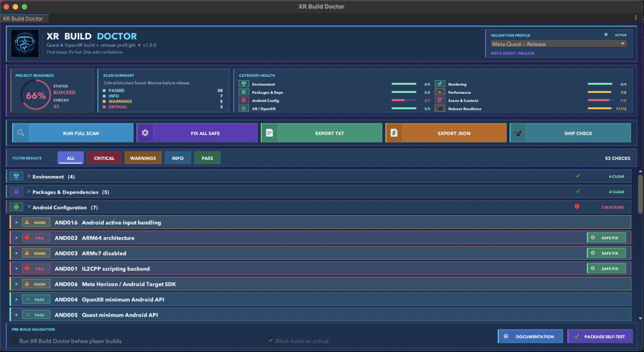Click the document icon on Export TXT
The width and height of the screenshot is (644, 352).
269,133
